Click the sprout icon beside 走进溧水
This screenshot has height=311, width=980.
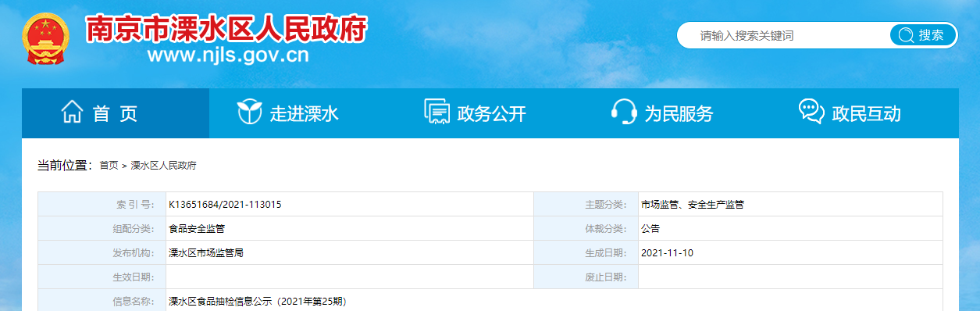[x=249, y=113]
